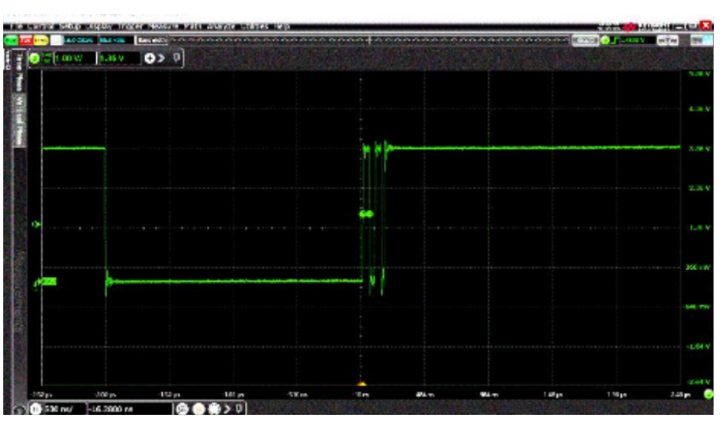The height and width of the screenshot is (425, 724).
Task: Edit the horizontal position delay field
Action: tap(130, 409)
